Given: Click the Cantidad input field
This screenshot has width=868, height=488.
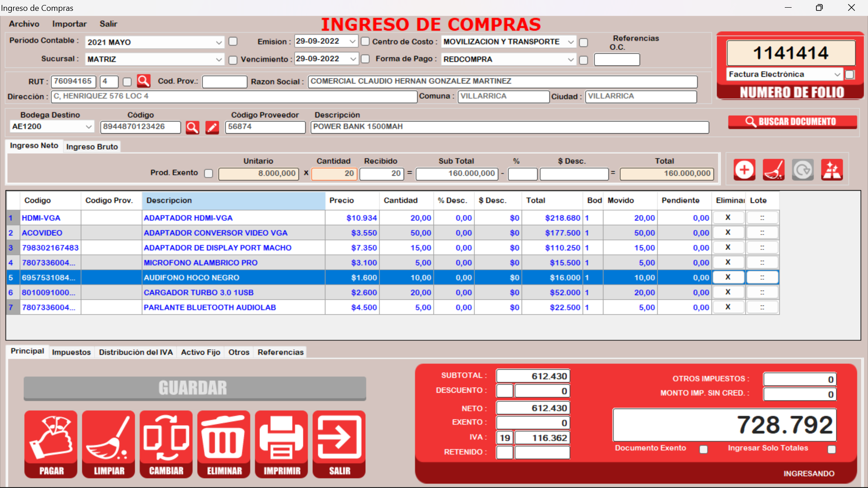Looking at the screenshot, I should click(x=334, y=174).
